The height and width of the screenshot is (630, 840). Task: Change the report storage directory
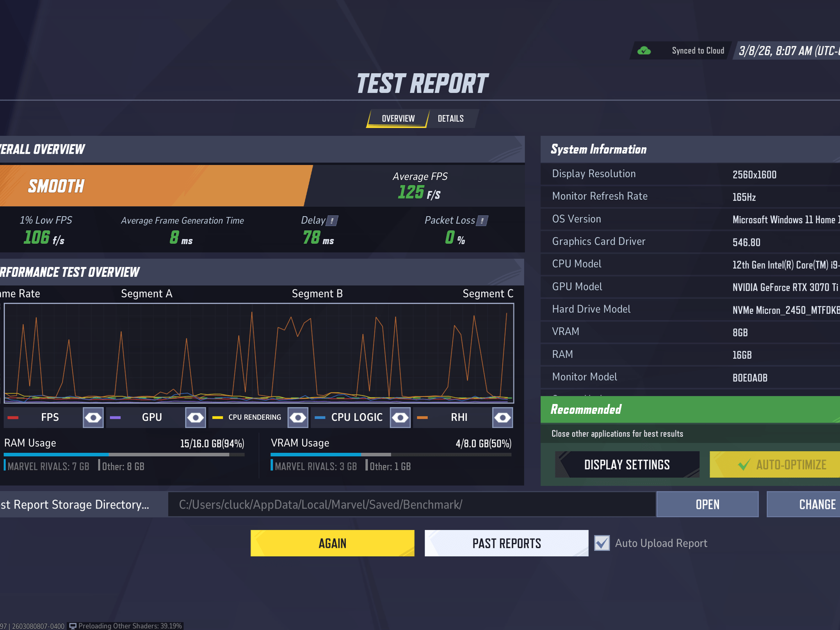tap(803, 504)
